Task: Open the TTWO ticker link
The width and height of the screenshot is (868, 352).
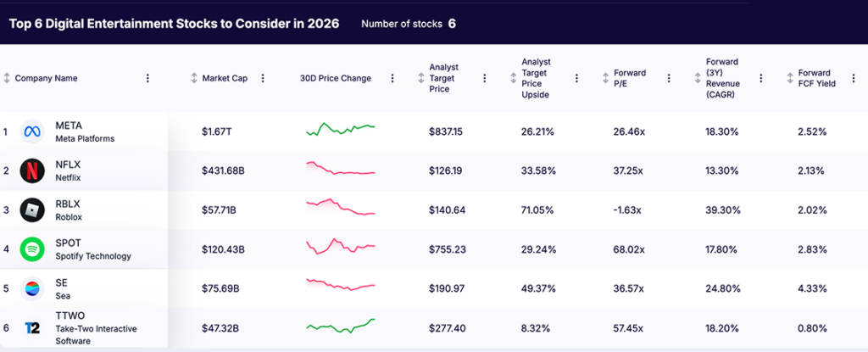Action: (x=69, y=316)
